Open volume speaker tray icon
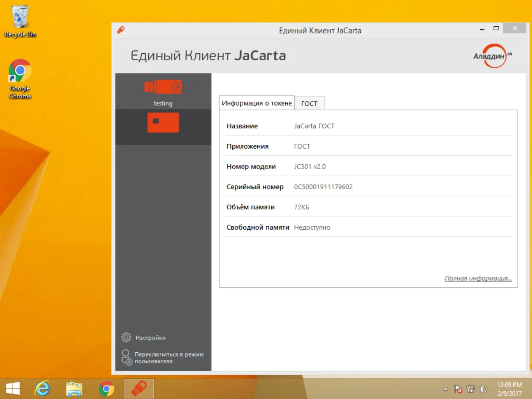 pyautogui.click(x=483, y=389)
